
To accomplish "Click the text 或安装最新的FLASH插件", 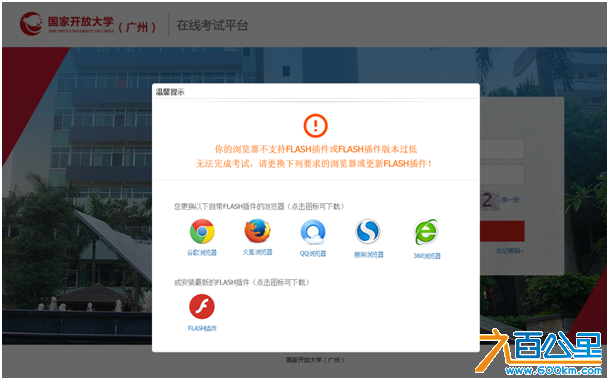I will point(212,282).
